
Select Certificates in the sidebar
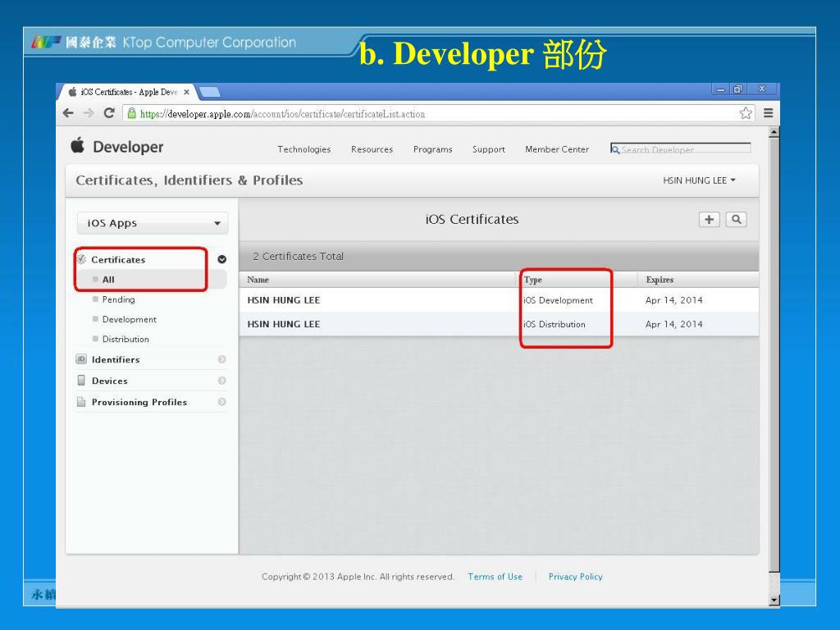click(118, 260)
